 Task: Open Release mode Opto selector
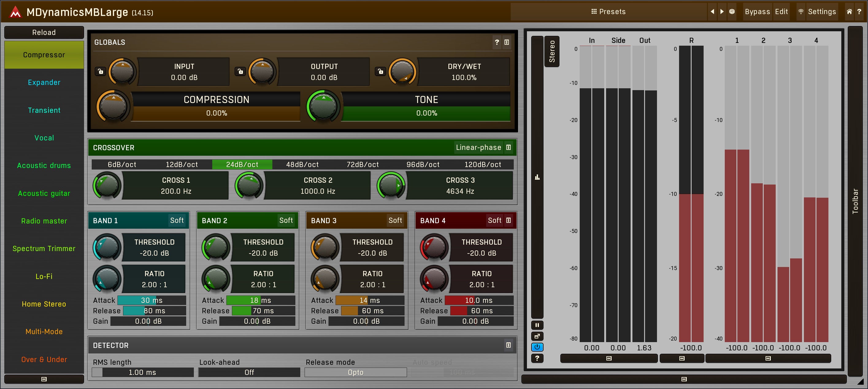(355, 372)
